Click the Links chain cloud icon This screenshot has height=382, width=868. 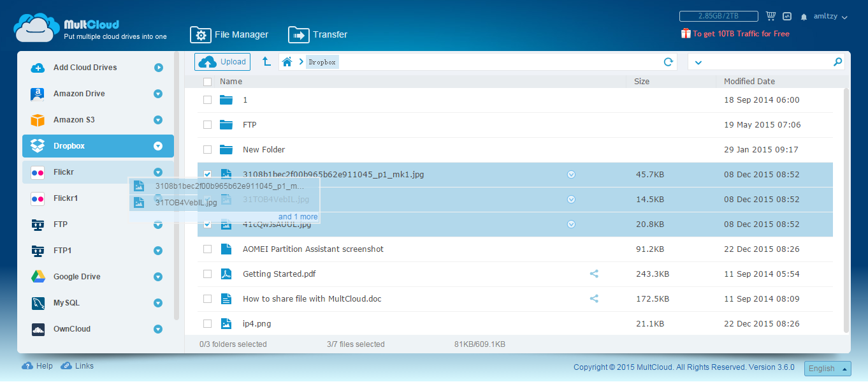pos(66,366)
